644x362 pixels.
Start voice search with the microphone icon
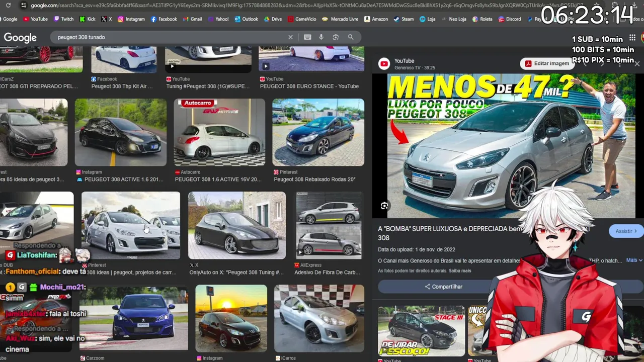tap(321, 37)
